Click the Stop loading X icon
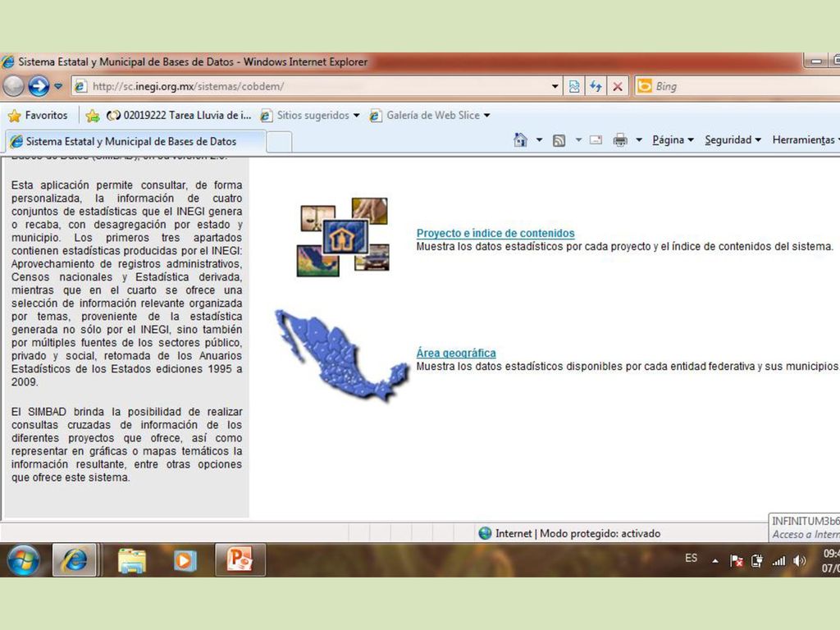The height and width of the screenshot is (630, 840). point(618,86)
